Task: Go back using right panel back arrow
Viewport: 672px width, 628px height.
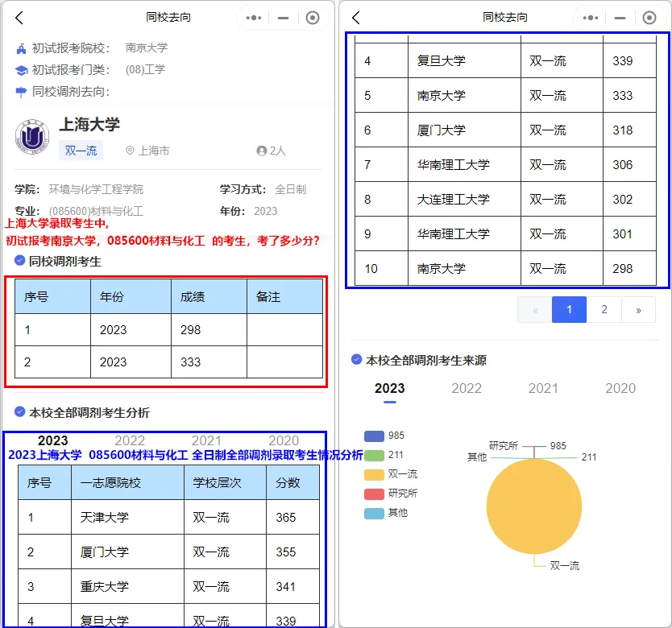Action: click(x=356, y=18)
